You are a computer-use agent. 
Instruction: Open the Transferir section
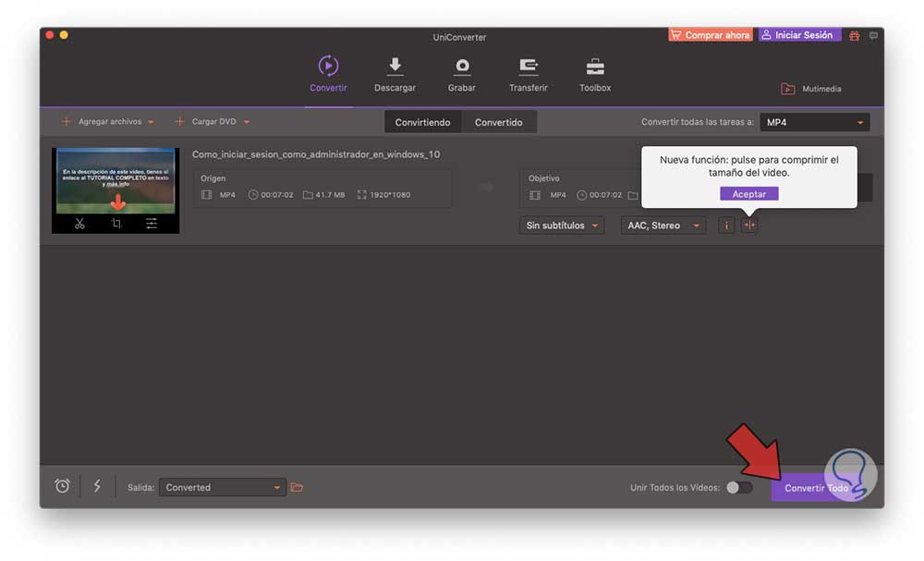tap(528, 74)
